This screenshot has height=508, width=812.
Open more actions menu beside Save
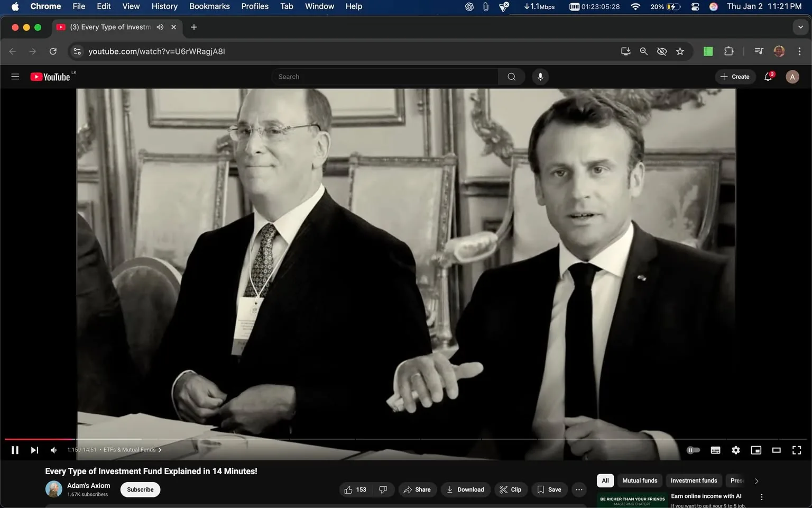pos(579,489)
